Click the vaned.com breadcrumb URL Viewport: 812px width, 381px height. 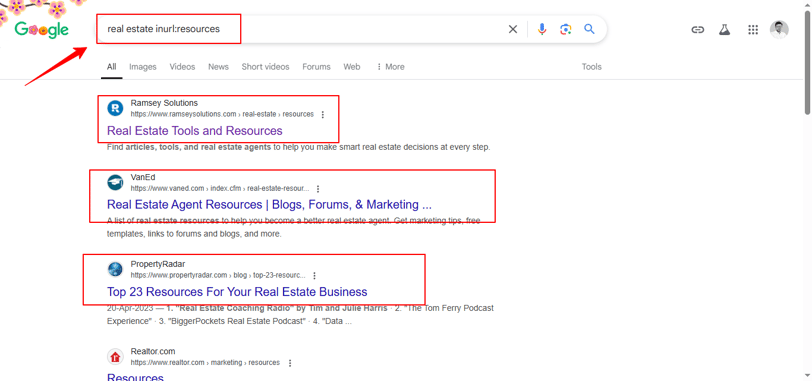click(x=220, y=189)
